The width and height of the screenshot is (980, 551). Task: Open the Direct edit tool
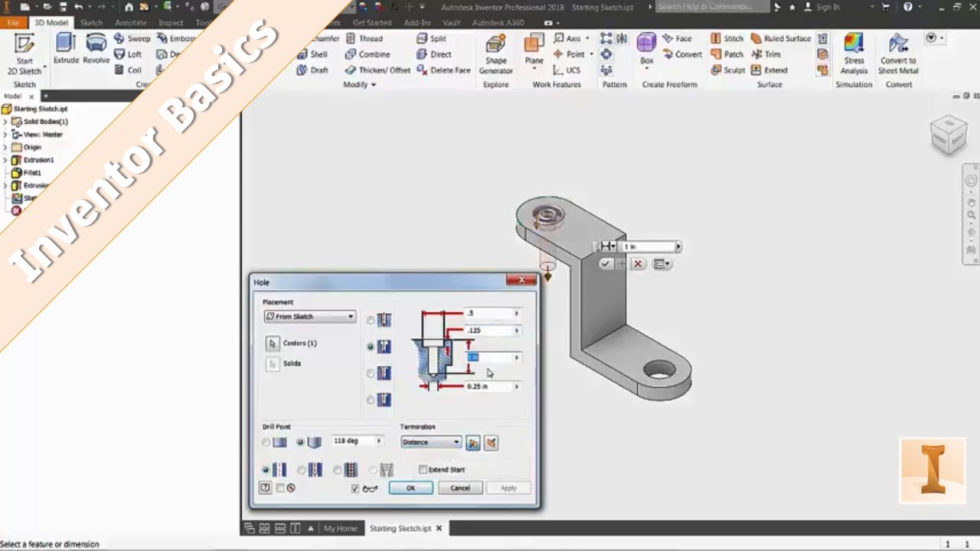pos(434,54)
